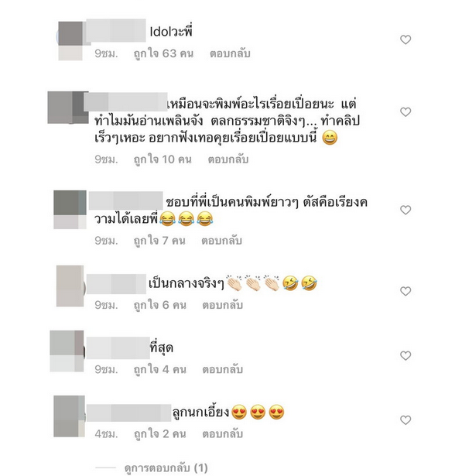Like the 'Idolวะพี่' comment with heart
The image size is (462, 476).
click(x=406, y=39)
